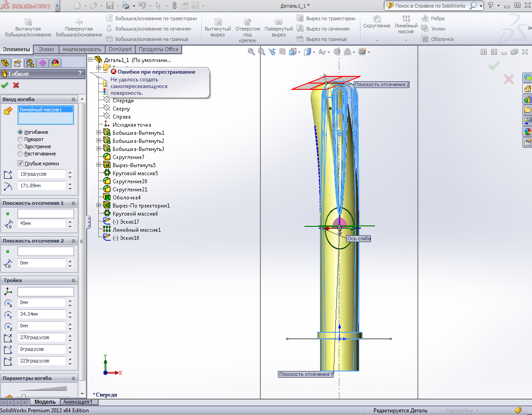
Task: Accept the Гибкие feature with green checkmark
Action: (x=5, y=85)
